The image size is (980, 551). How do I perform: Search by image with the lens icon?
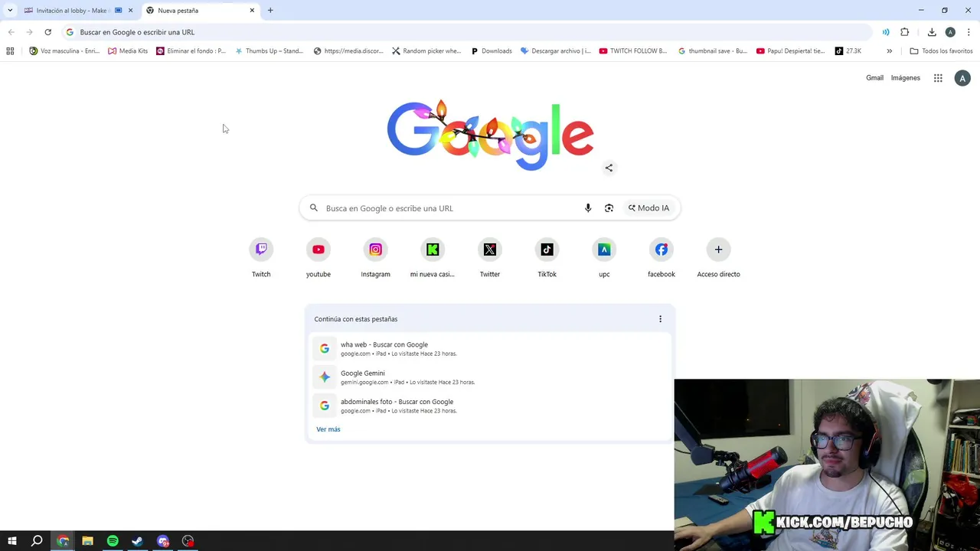coord(609,208)
